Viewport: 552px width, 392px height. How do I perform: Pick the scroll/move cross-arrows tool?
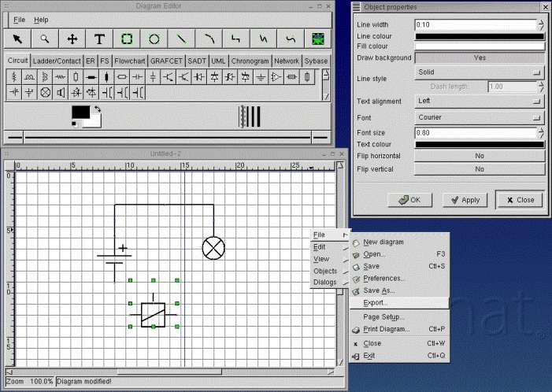[x=72, y=38]
